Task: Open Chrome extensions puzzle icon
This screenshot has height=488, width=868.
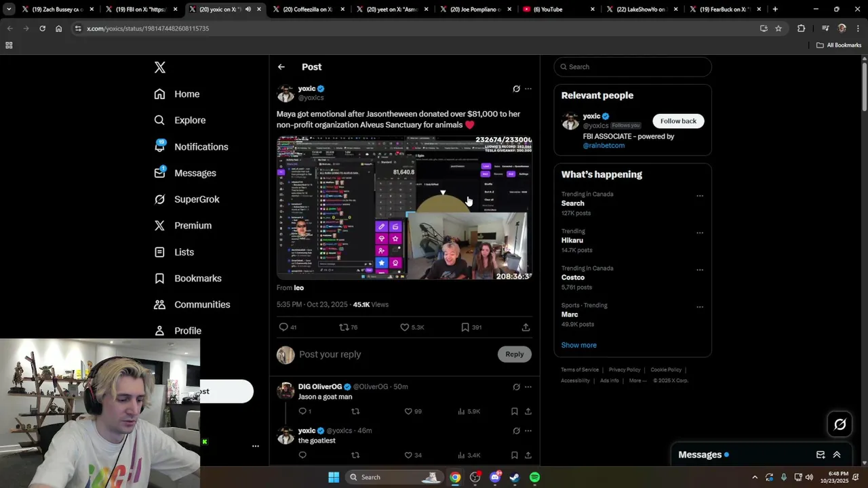Action: pos(801,28)
